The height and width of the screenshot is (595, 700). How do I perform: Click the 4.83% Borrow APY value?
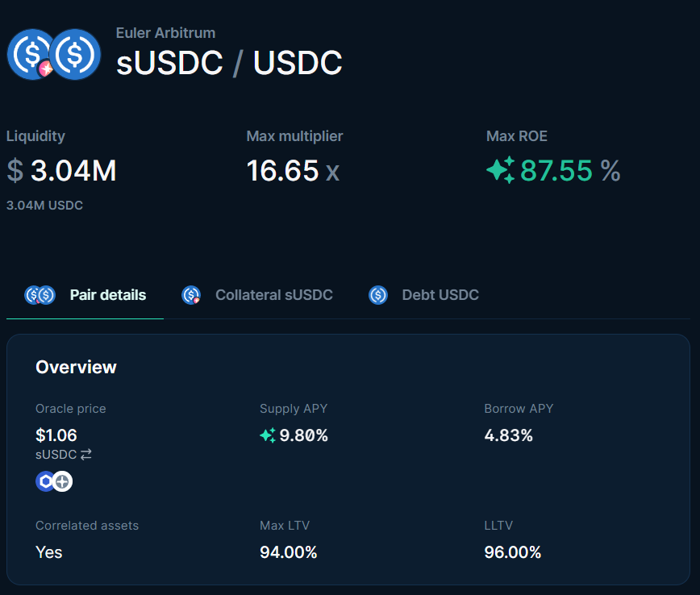click(509, 435)
